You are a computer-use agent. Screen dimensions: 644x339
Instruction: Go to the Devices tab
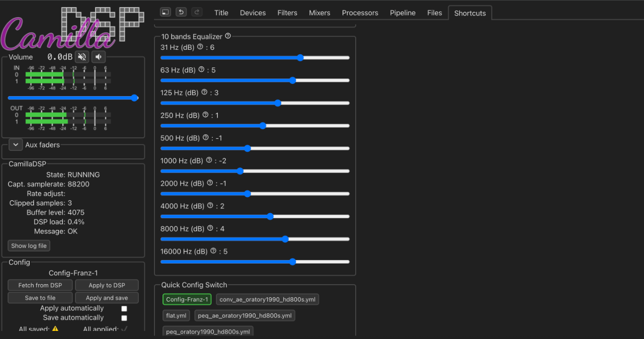pos(253,13)
